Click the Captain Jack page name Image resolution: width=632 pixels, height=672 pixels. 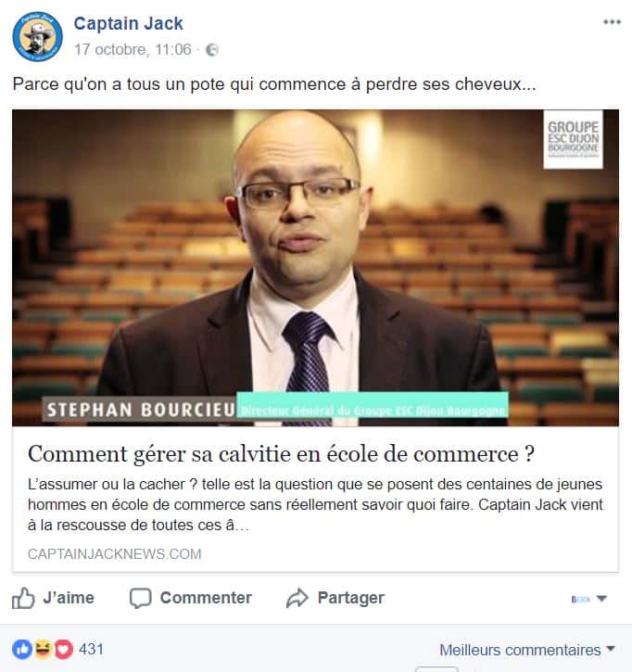(128, 23)
